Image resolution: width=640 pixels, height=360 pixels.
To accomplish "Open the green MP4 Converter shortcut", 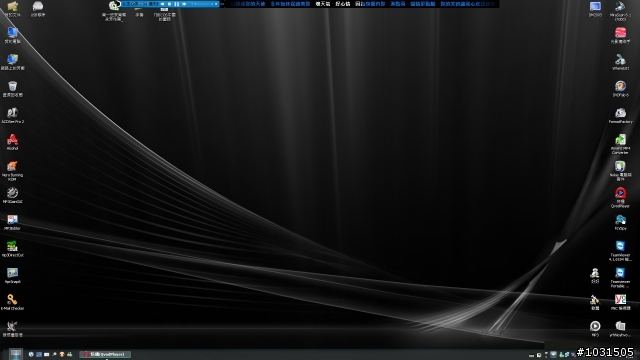I will tap(620, 140).
